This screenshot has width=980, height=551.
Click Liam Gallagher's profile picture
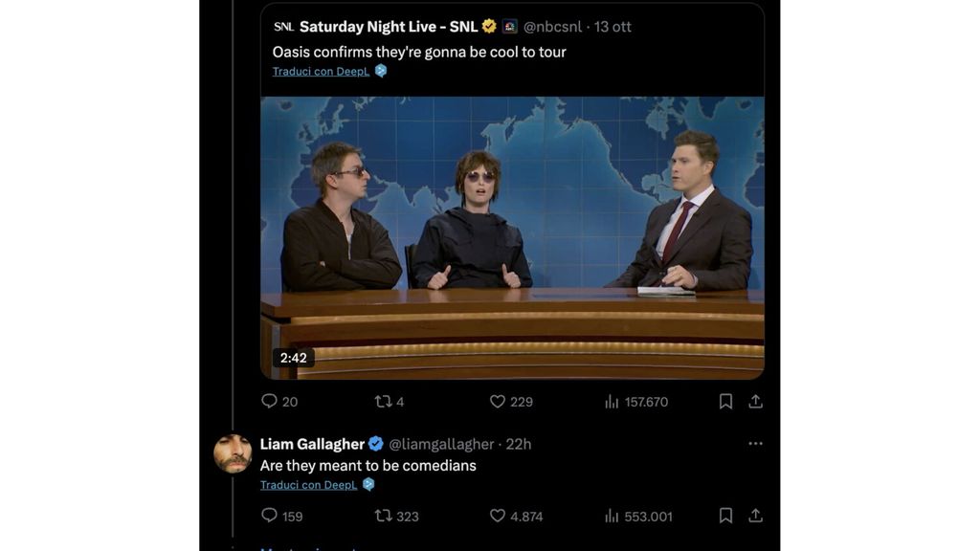[233, 452]
